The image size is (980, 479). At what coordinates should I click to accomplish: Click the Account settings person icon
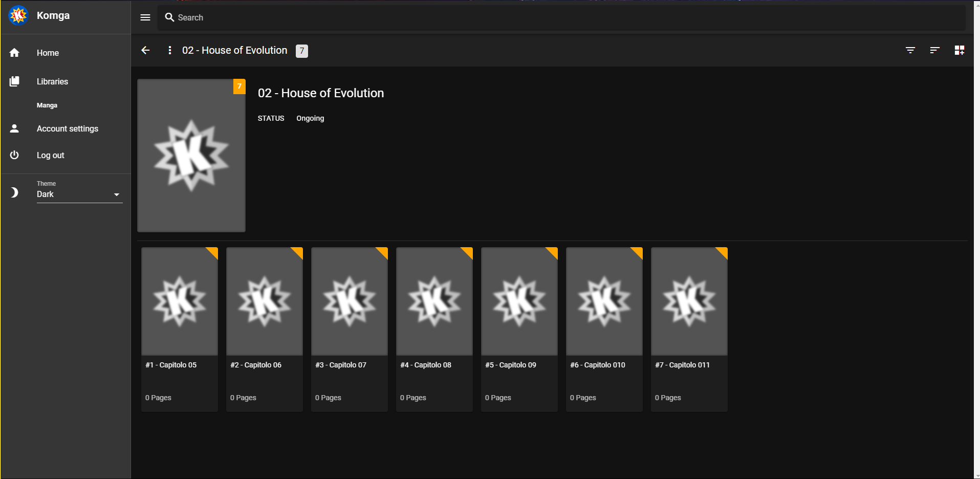pos(14,128)
